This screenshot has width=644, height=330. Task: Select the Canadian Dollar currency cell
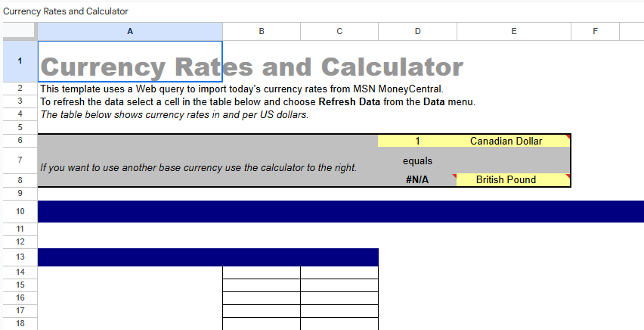[x=513, y=141]
